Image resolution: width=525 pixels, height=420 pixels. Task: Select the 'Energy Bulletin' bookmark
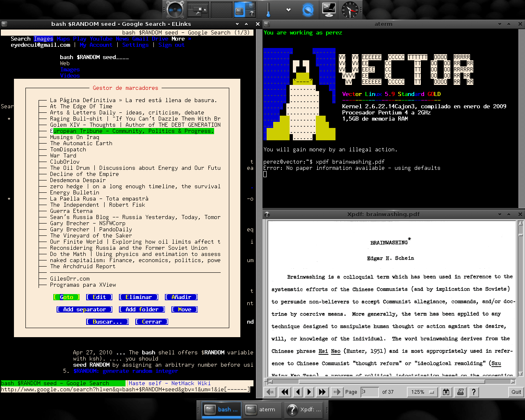75,193
